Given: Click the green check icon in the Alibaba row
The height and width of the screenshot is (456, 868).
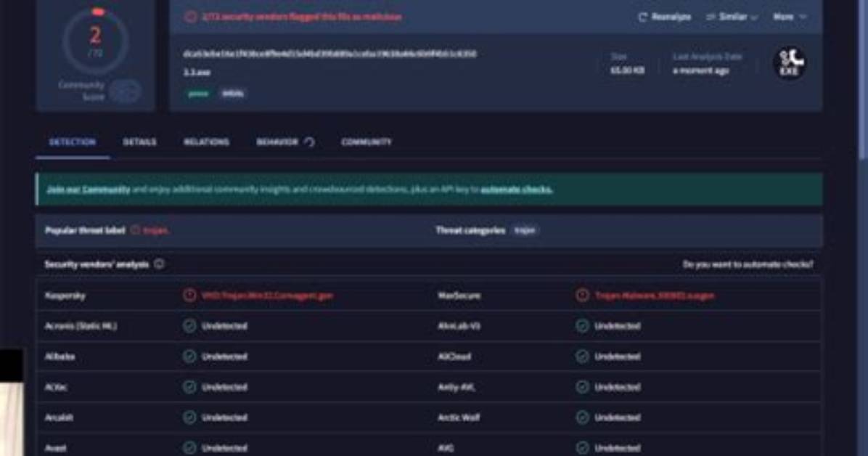Looking at the screenshot, I should pyautogui.click(x=190, y=357).
